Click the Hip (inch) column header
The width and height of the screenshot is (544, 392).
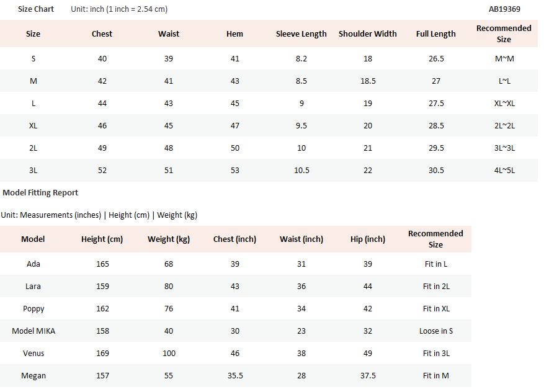(368, 239)
